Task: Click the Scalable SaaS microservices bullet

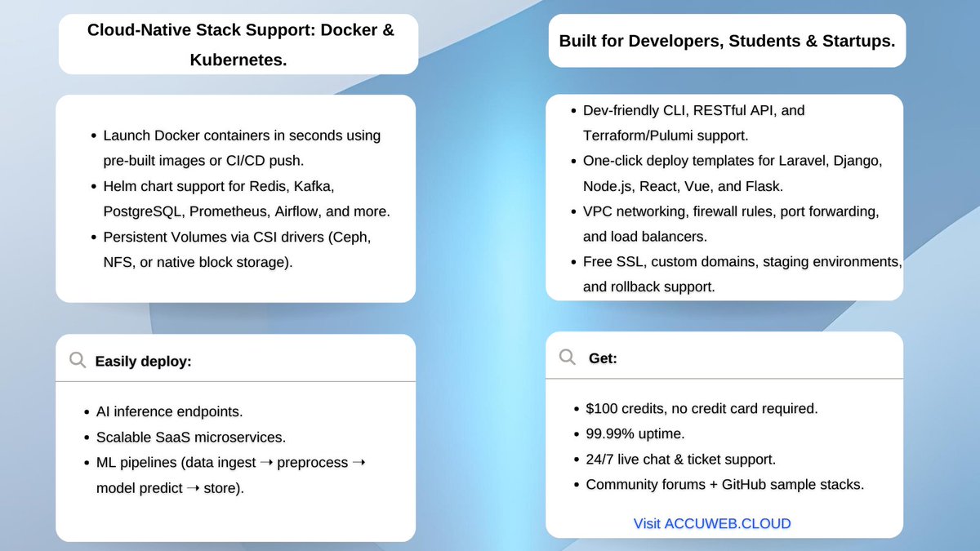Action: pos(185,437)
